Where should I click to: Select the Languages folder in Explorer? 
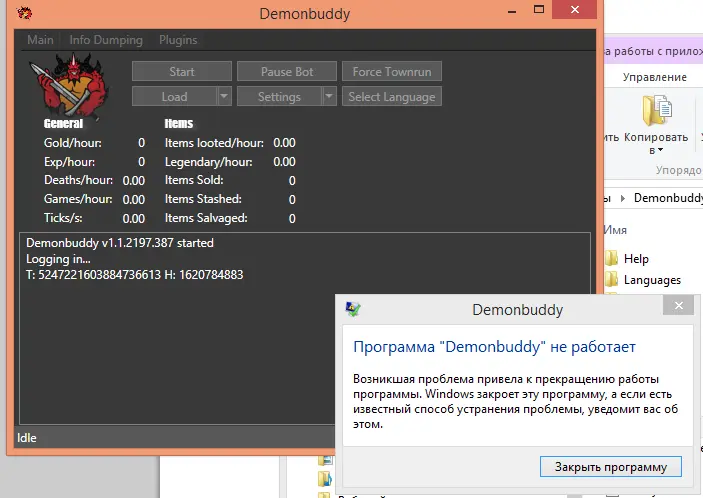pos(653,280)
